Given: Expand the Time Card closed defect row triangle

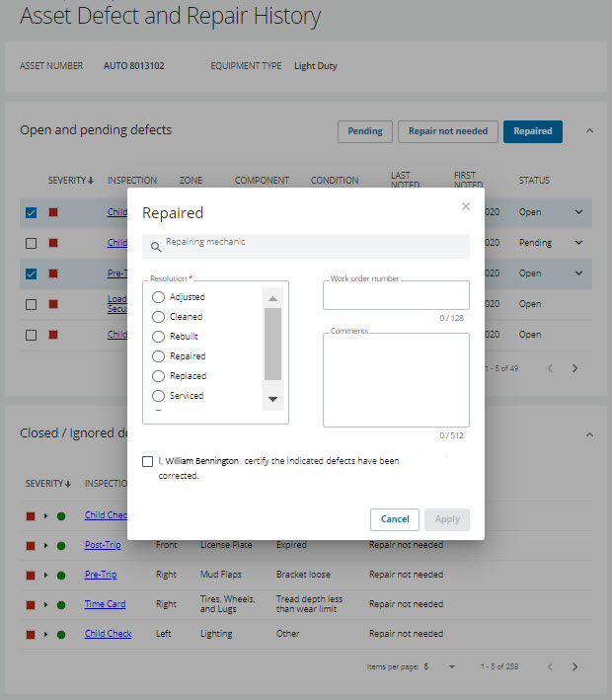Looking at the screenshot, I should point(45,605).
